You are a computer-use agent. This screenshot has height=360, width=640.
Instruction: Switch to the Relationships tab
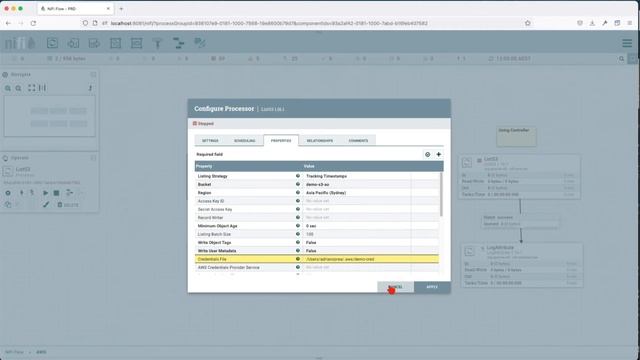point(320,140)
